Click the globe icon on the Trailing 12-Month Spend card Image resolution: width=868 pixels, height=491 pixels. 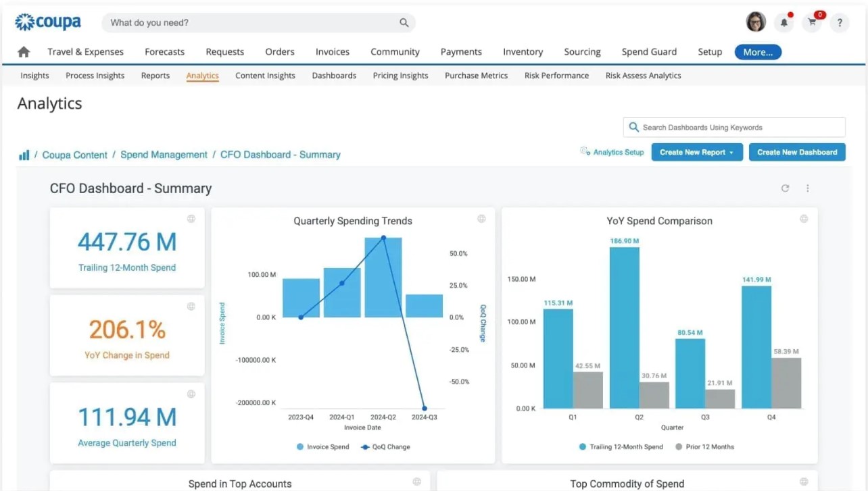(x=191, y=218)
